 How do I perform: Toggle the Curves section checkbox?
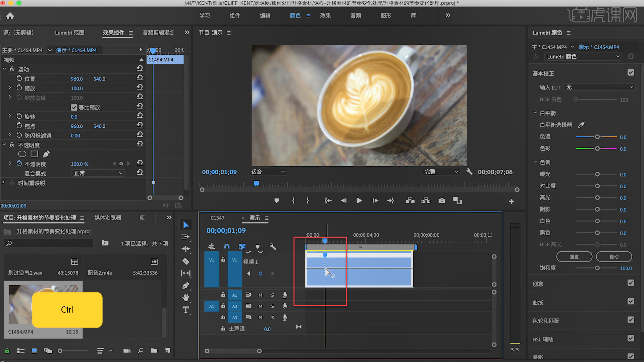pyautogui.click(x=631, y=301)
